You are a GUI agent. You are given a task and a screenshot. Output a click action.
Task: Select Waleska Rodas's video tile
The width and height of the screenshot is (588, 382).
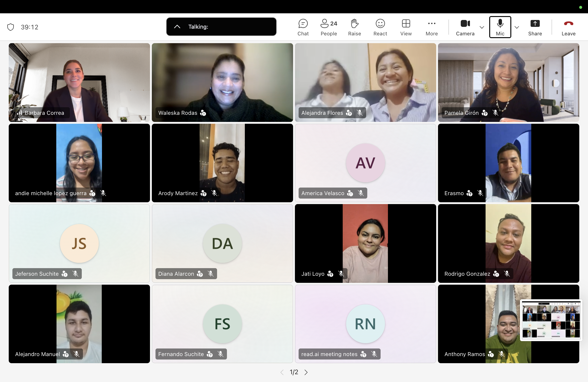(x=222, y=82)
